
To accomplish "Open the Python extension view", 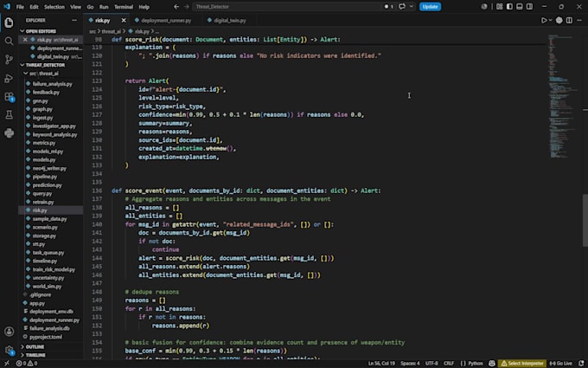I will (9, 133).
